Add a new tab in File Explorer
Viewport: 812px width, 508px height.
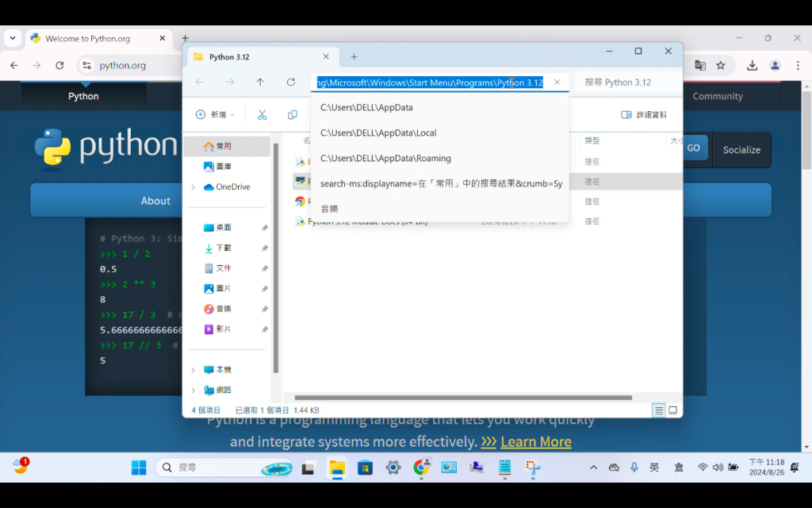[x=354, y=56]
